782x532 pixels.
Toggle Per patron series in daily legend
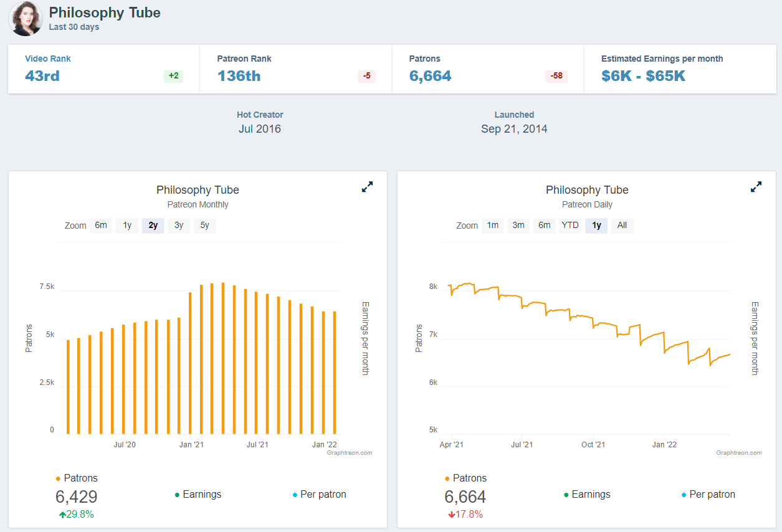point(708,495)
